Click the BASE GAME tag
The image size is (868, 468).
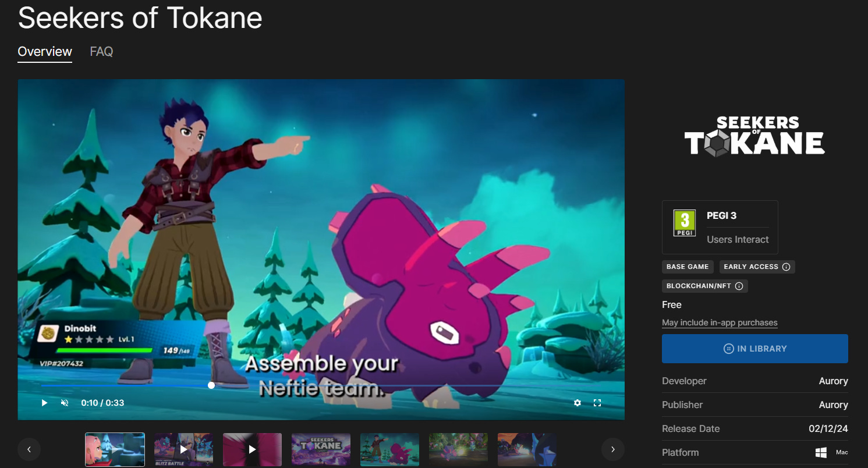688,267
